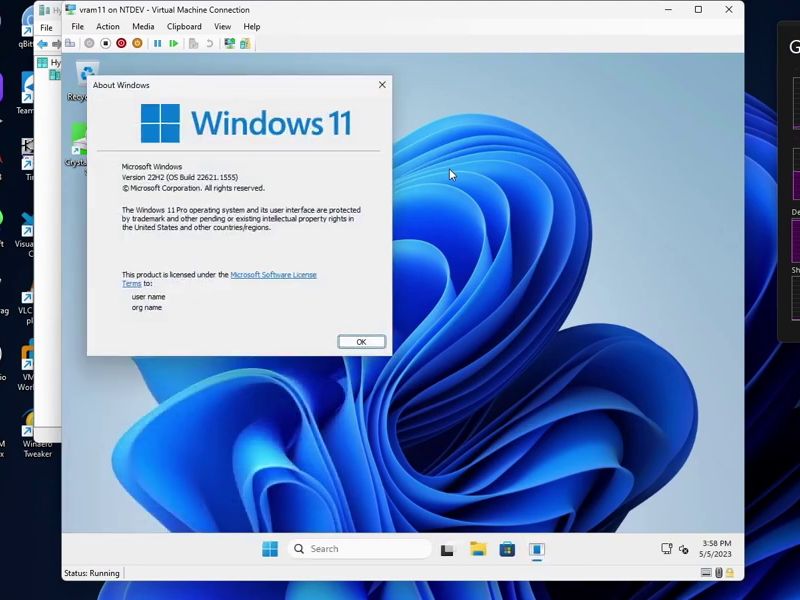
Task: Open File Explorer on the guest taskbar
Action: click(478, 549)
